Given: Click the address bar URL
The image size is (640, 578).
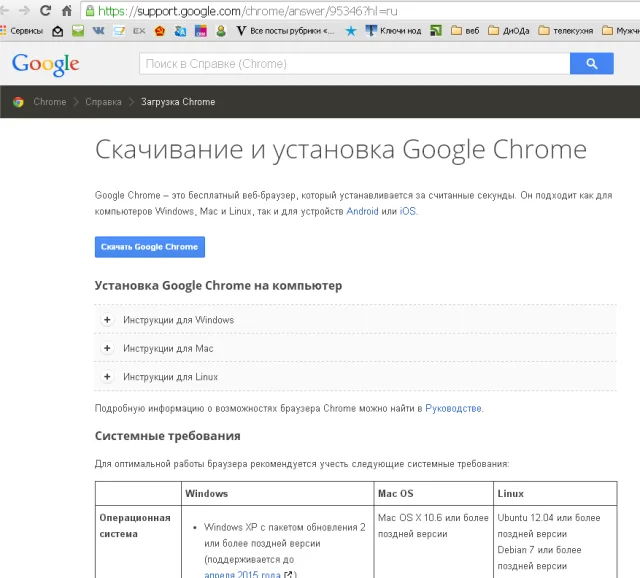Looking at the screenshot, I should pyautogui.click(x=247, y=11).
